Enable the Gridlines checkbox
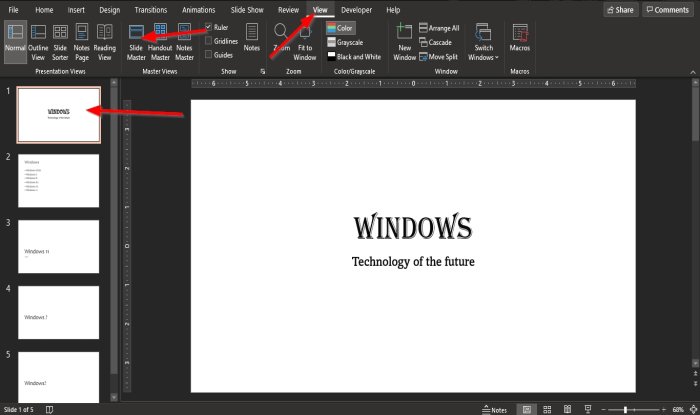Viewport: 700px width, 415px height. click(208, 41)
